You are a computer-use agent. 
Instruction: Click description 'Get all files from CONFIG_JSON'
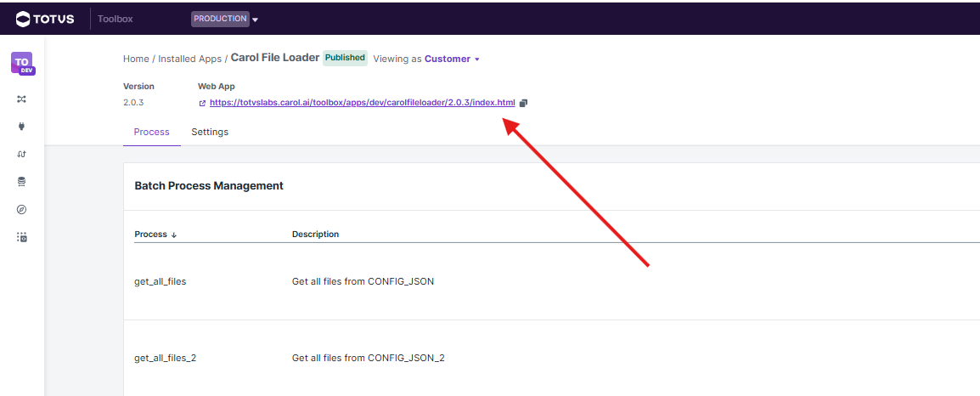tap(363, 281)
